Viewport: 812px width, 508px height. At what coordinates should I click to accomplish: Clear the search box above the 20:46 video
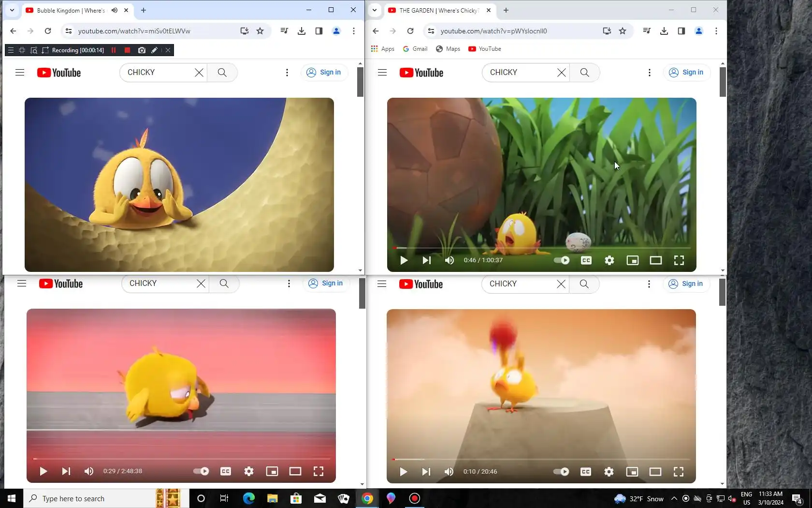coord(561,284)
